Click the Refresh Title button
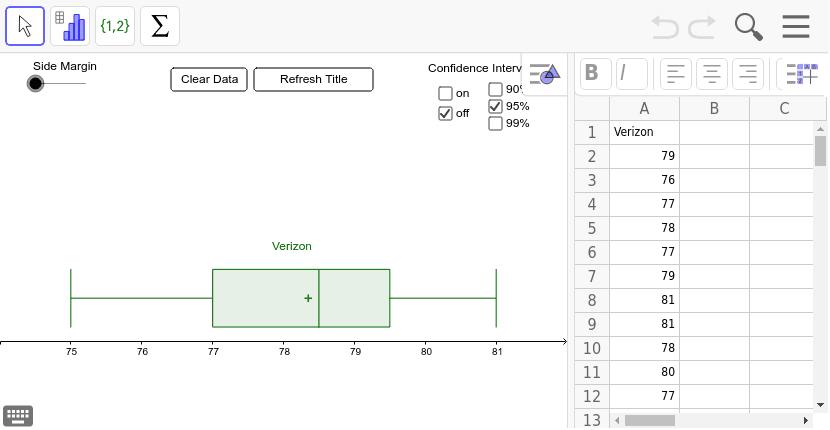The image size is (830, 430). 313,79
